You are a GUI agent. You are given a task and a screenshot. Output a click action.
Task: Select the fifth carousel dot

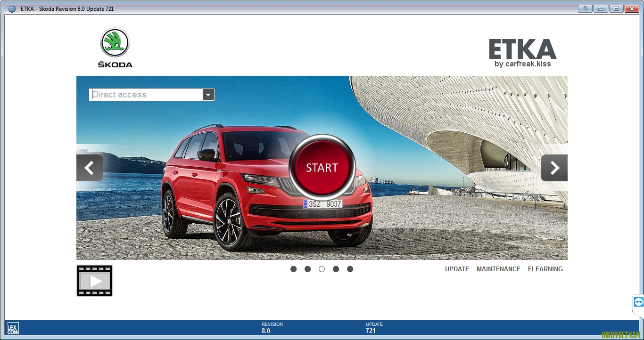(350, 269)
